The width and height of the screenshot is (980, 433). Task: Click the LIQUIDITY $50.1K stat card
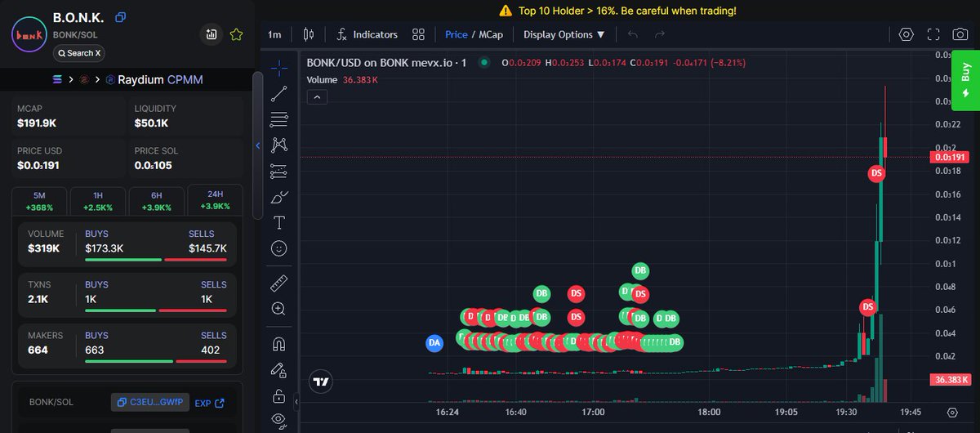(185, 117)
